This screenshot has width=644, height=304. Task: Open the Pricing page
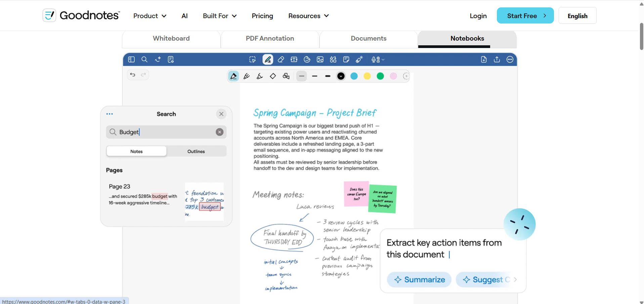tap(262, 16)
